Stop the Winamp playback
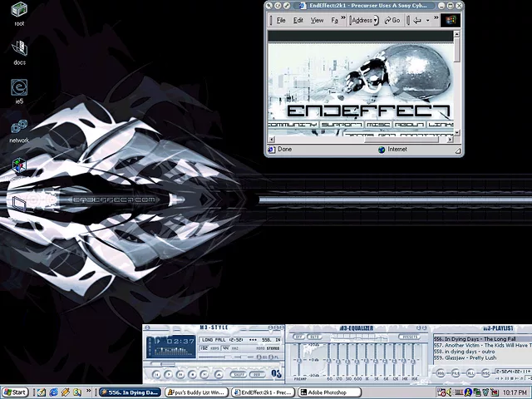 point(192,375)
